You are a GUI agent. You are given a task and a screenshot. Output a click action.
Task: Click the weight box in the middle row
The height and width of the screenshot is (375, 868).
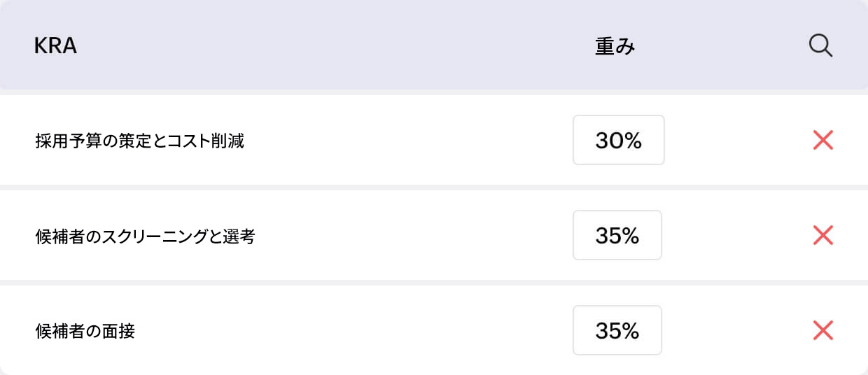point(617,236)
